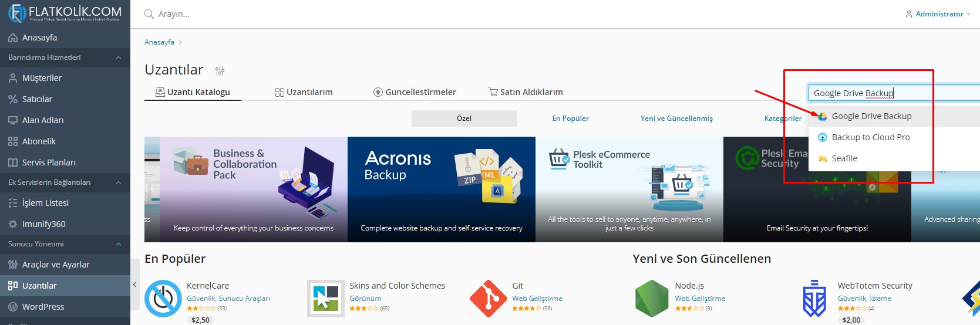The width and height of the screenshot is (980, 325).
Task: Select Backup to Cloud Pro suggestion
Action: (894, 137)
